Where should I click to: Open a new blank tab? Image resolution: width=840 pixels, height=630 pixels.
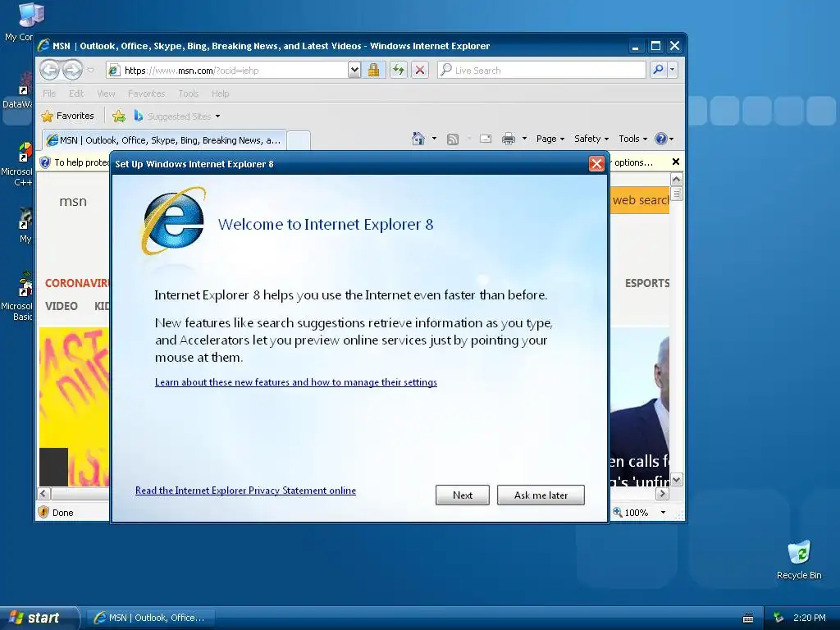tap(299, 140)
